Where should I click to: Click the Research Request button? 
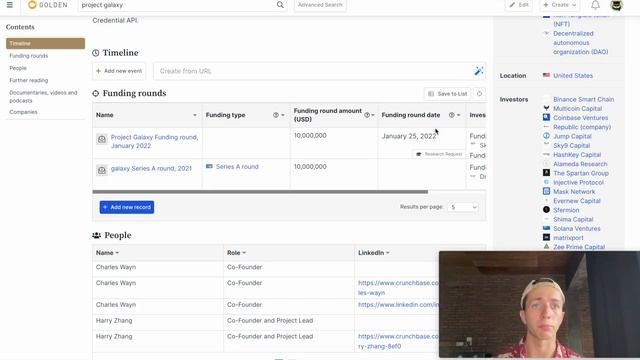[440, 154]
